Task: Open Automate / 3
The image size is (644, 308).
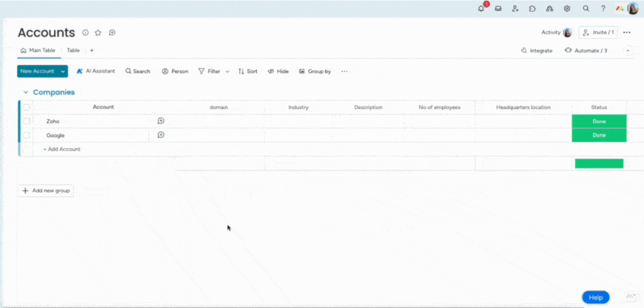Action: [586, 50]
